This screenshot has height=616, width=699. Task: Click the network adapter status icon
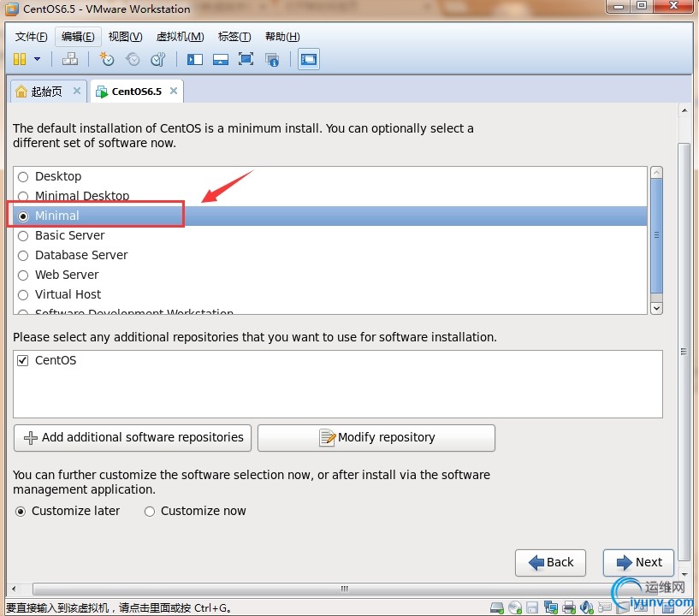pos(551,607)
